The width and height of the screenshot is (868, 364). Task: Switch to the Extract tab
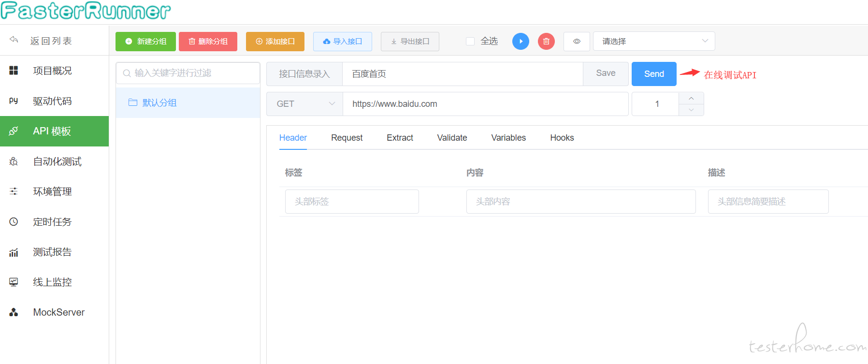point(400,138)
